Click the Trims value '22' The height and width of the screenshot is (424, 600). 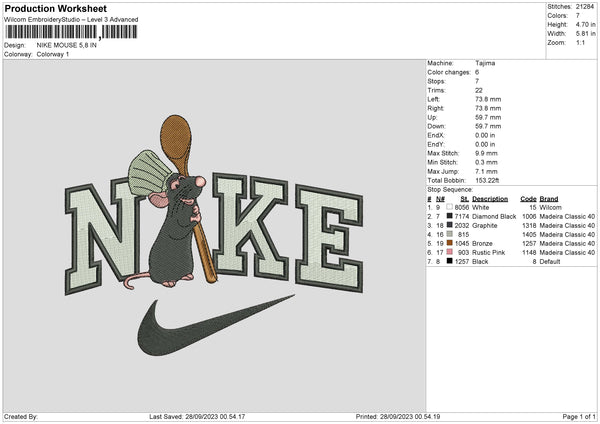tap(479, 90)
